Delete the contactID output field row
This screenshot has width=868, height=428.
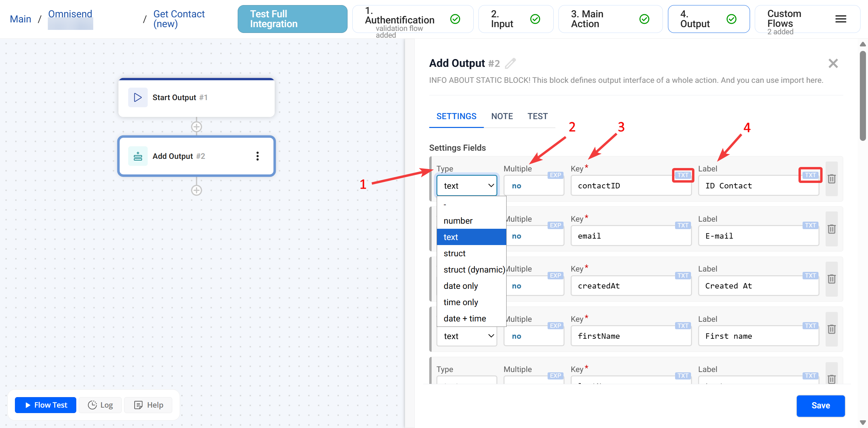(x=831, y=179)
